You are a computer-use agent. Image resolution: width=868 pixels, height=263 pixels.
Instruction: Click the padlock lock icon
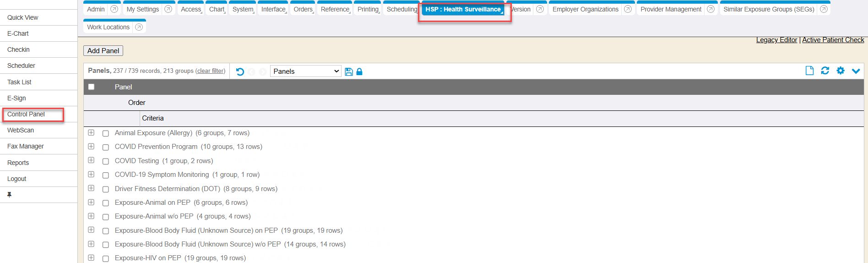point(359,71)
